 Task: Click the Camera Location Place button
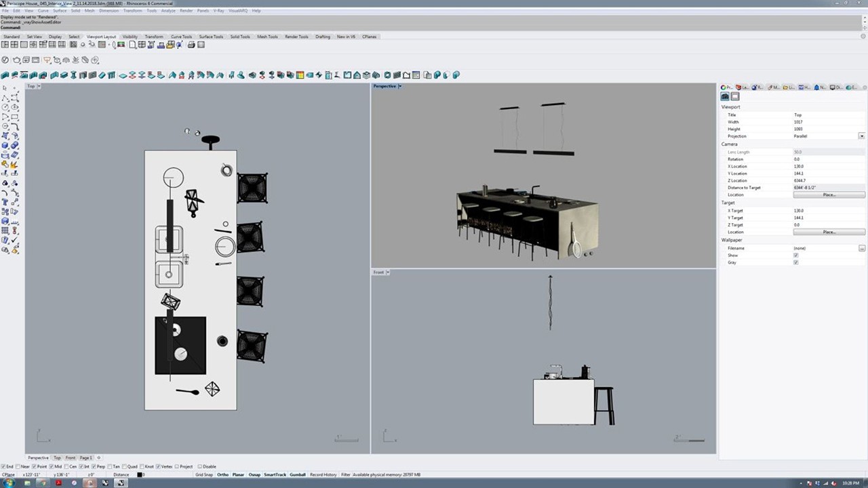(x=829, y=195)
